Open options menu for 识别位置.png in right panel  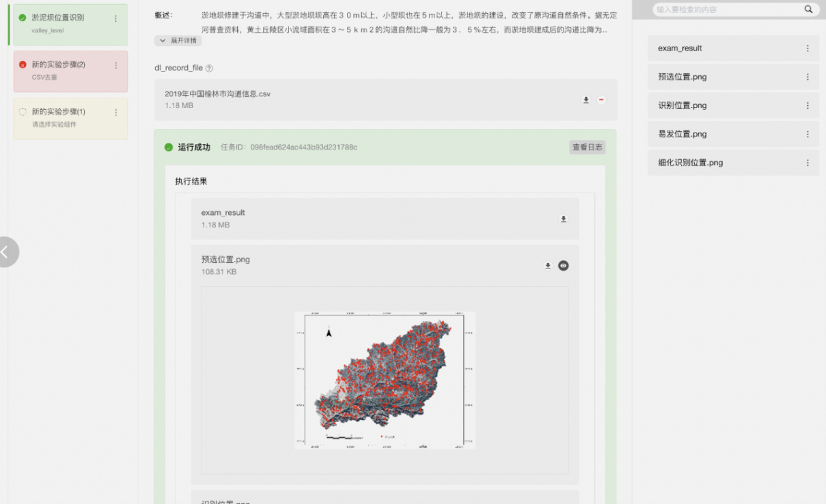808,106
